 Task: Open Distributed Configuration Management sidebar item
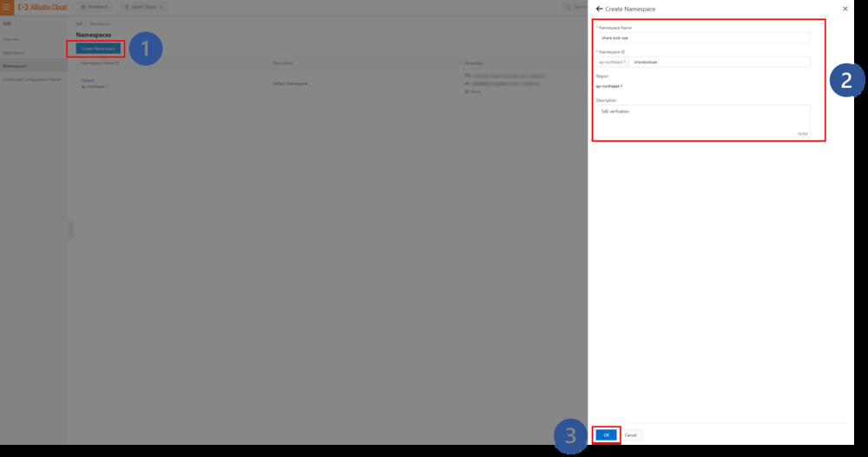32,80
